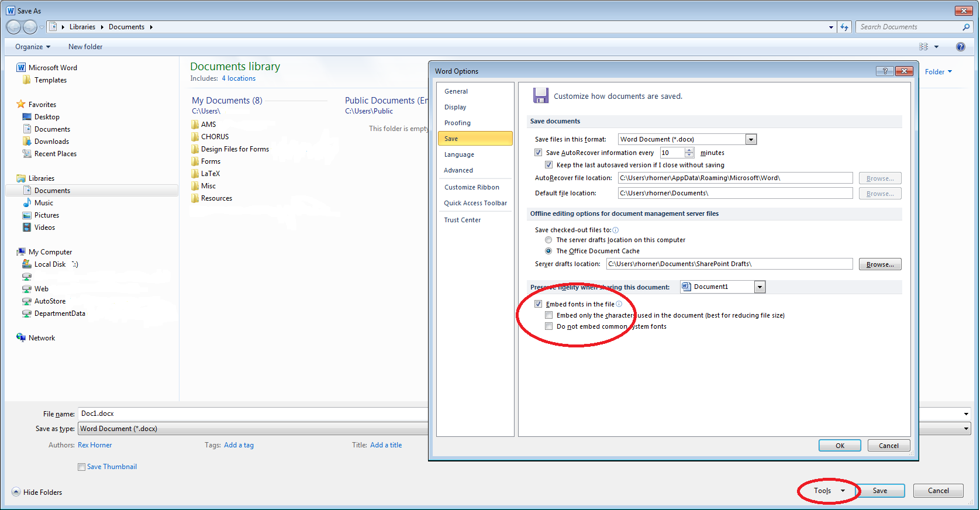Click the Desktop icon under Favorites
The width and height of the screenshot is (980, 510).
(27, 117)
